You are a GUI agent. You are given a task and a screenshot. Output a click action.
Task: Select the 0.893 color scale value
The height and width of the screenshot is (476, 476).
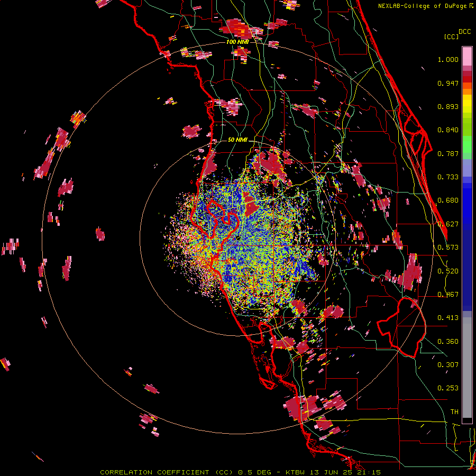pyautogui.click(x=448, y=106)
